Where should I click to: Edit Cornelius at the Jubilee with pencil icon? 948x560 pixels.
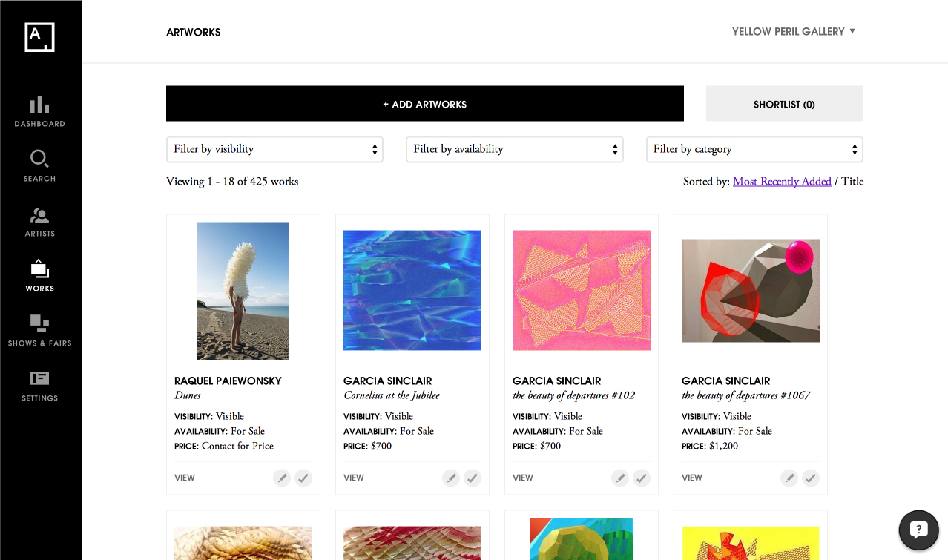coord(451,478)
